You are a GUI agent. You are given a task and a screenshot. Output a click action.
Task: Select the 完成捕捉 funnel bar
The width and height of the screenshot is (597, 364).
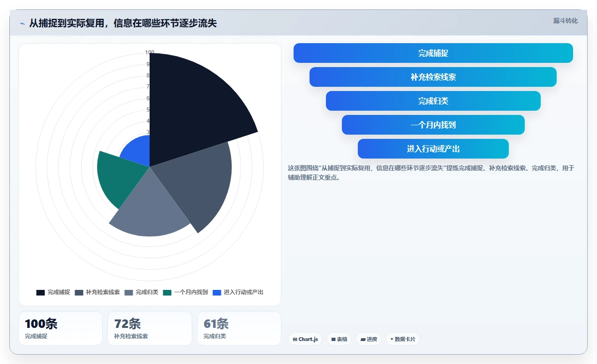(433, 53)
